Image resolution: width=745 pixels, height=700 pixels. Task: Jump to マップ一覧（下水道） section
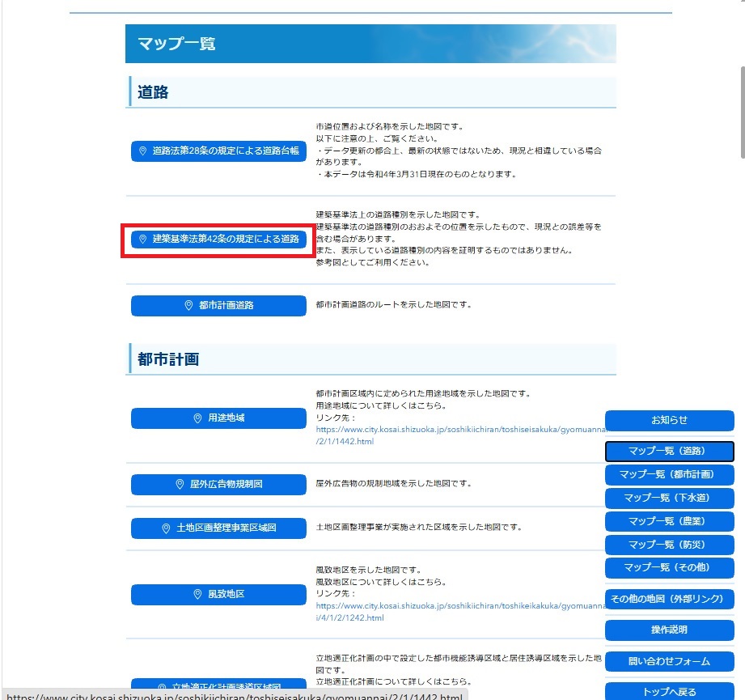(x=670, y=498)
